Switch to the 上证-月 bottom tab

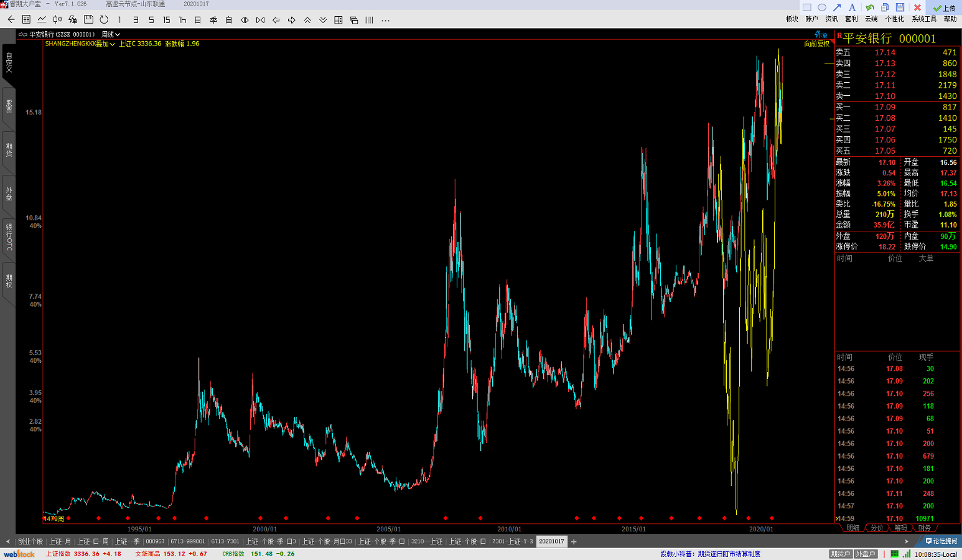[x=60, y=541]
